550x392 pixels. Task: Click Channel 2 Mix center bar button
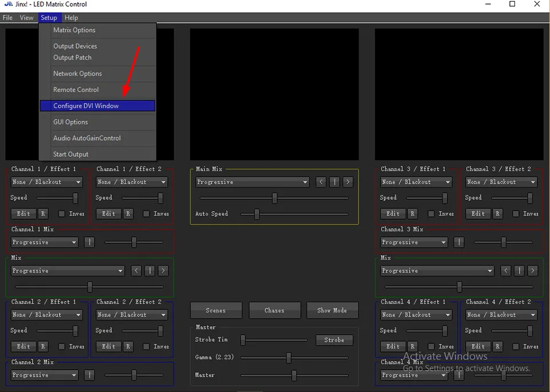(x=89, y=375)
